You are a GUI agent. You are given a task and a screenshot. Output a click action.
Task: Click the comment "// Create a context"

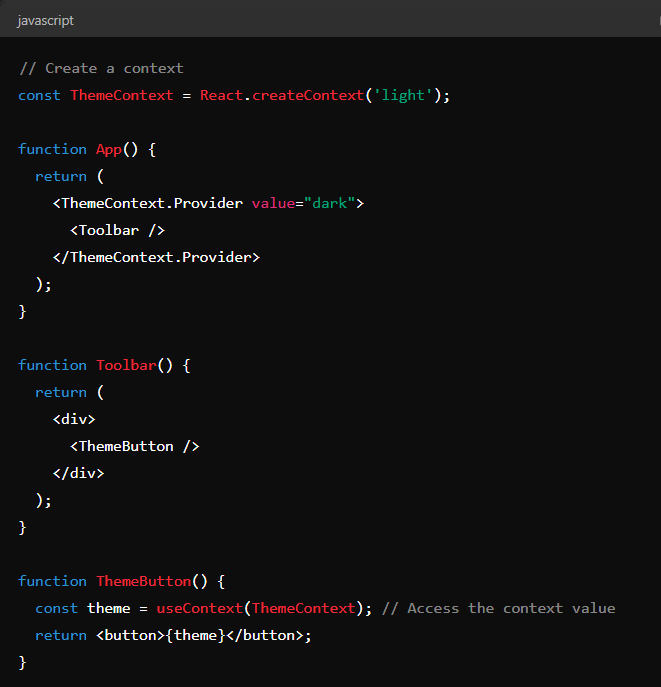point(101,69)
